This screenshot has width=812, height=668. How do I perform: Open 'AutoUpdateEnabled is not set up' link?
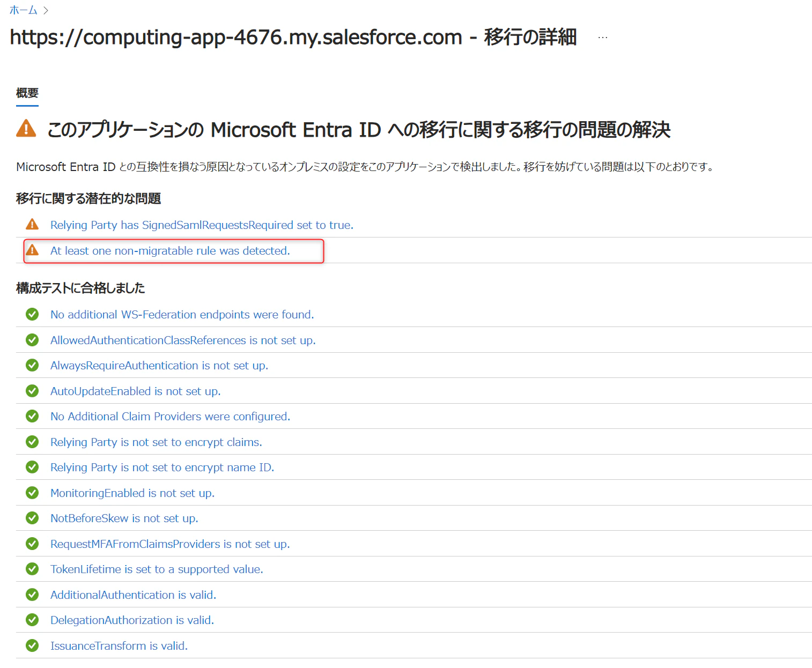pos(136,391)
